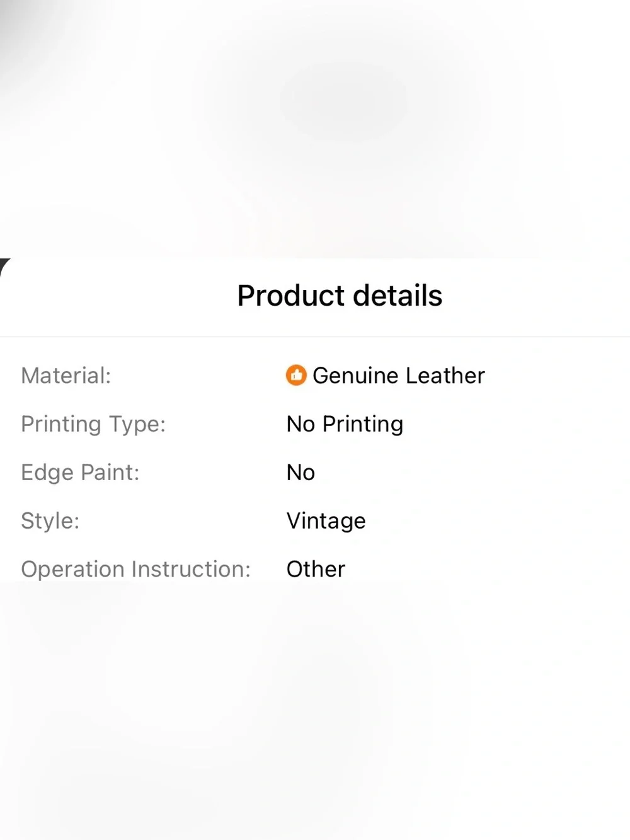Screen dimensions: 630x840
Task: Click the word Printing in No Printing
Action: pos(362,424)
